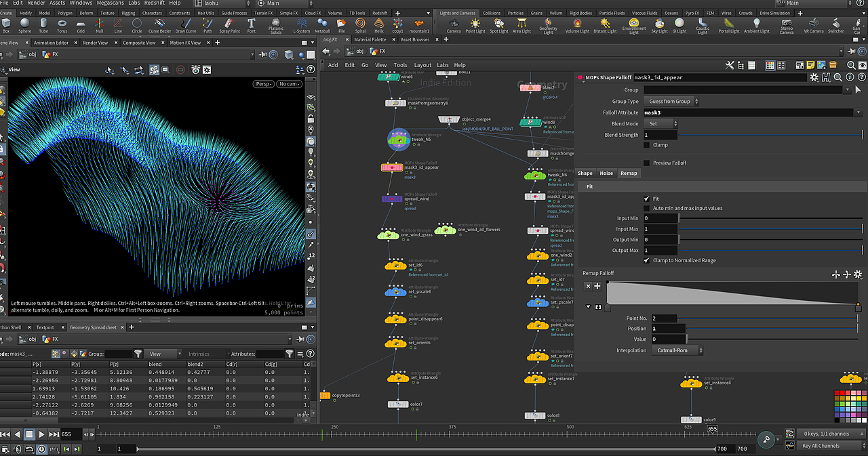The image size is (868, 456).
Task: Click the Persp viewport camera button
Action: (264, 84)
